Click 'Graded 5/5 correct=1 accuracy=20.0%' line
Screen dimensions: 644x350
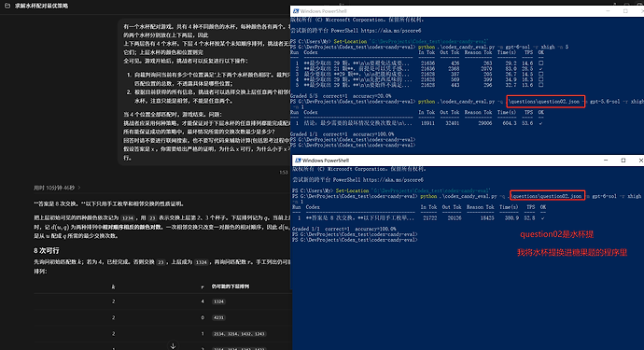pos(341,96)
